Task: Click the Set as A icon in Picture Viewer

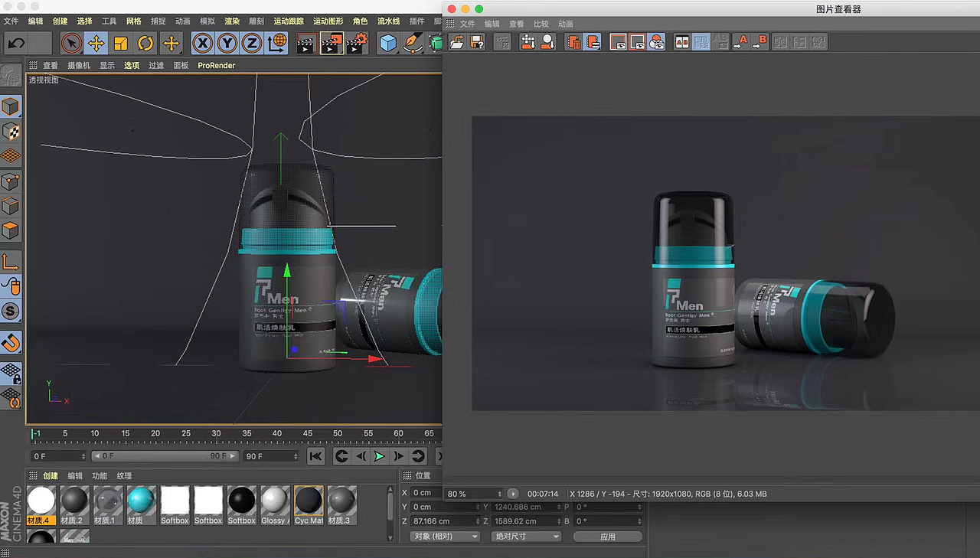Action: (x=740, y=42)
